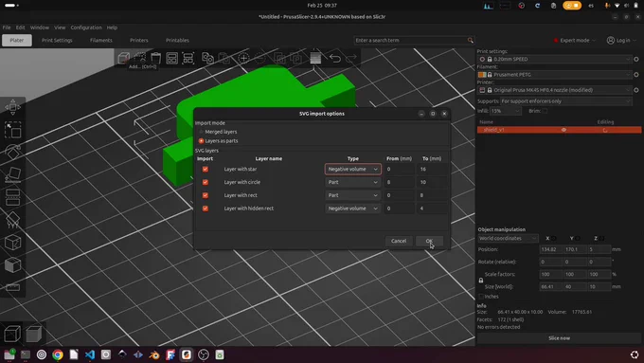
Task: Click To (mm) field for Layer with star
Action: click(x=432, y=169)
